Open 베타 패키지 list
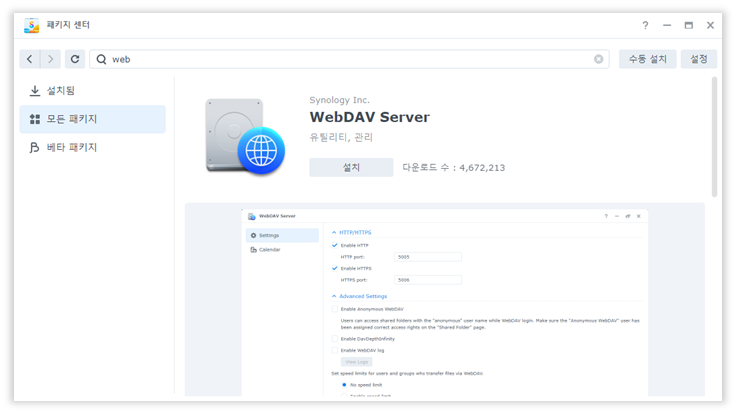 click(x=92, y=147)
